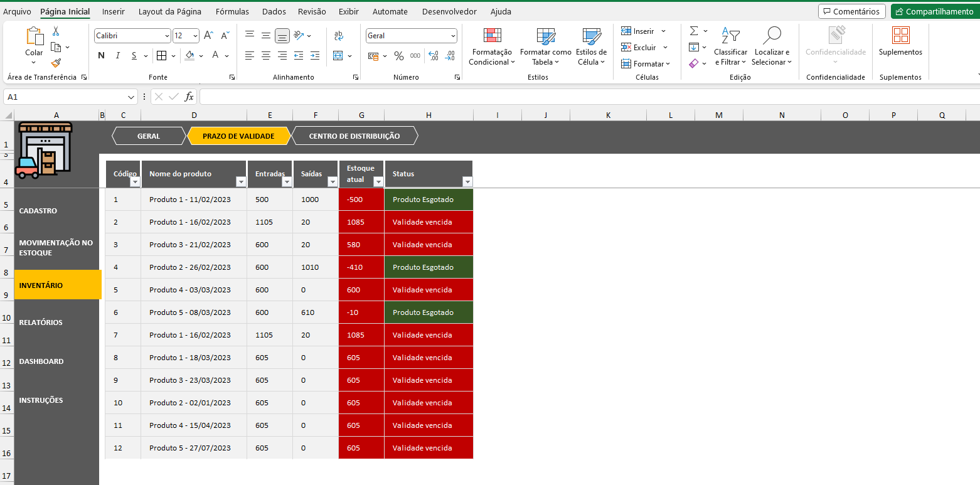Open the Nome do produto filter dropdown
The width and height of the screenshot is (980, 485).
pyautogui.click(x=241, y=182)
